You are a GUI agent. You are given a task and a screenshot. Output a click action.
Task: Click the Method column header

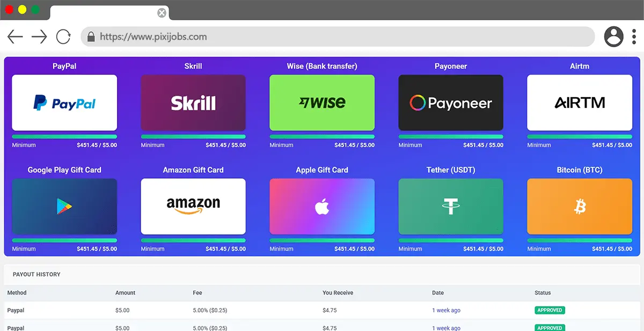[x=17, y=293]
